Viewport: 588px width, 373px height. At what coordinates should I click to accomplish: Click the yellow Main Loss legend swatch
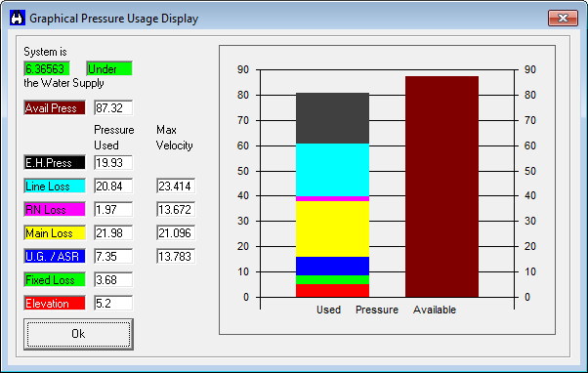55,232
